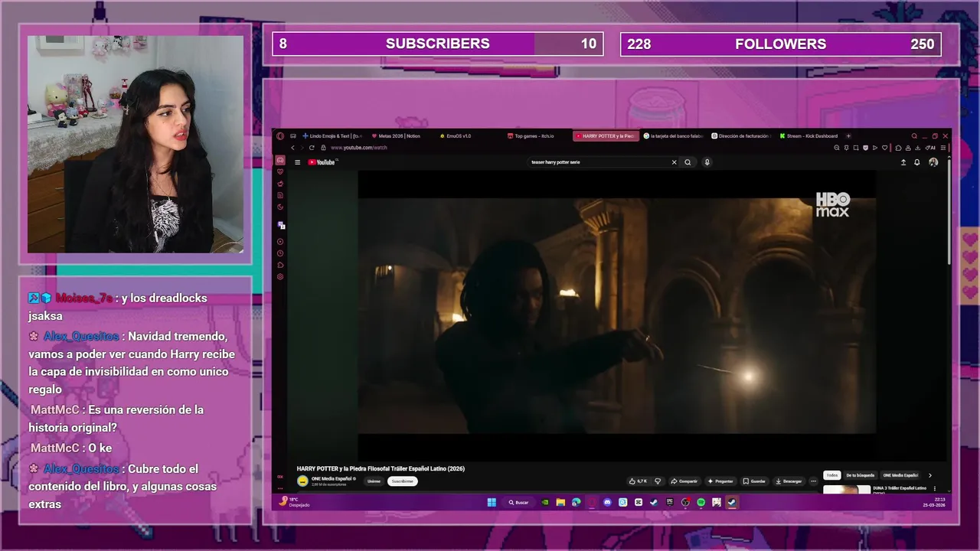The image size is (980, 551).
Task: Click the Harry Potter video player
Action: (x=617, y=315)
